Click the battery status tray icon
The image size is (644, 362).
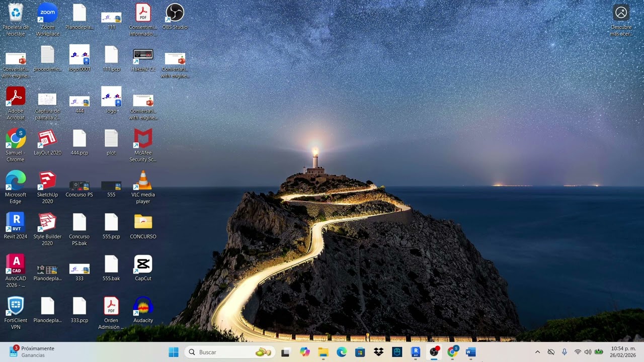tap(599, 352)
